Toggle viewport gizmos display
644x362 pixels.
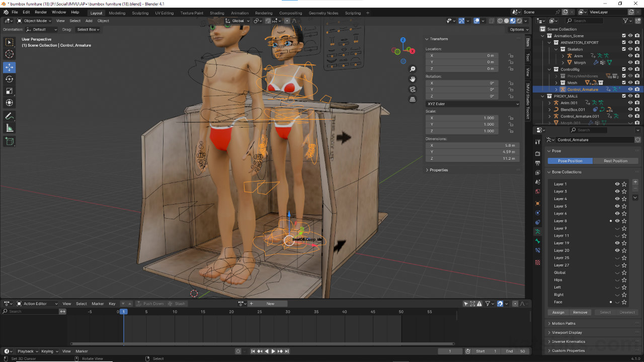tap(461, 21)
